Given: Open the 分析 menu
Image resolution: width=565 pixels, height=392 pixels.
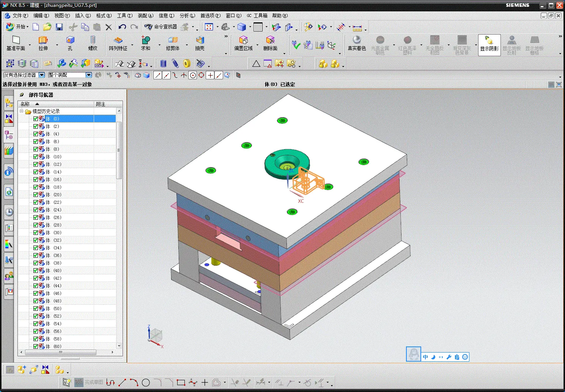Looking at the screenshot, I should 187,16.
